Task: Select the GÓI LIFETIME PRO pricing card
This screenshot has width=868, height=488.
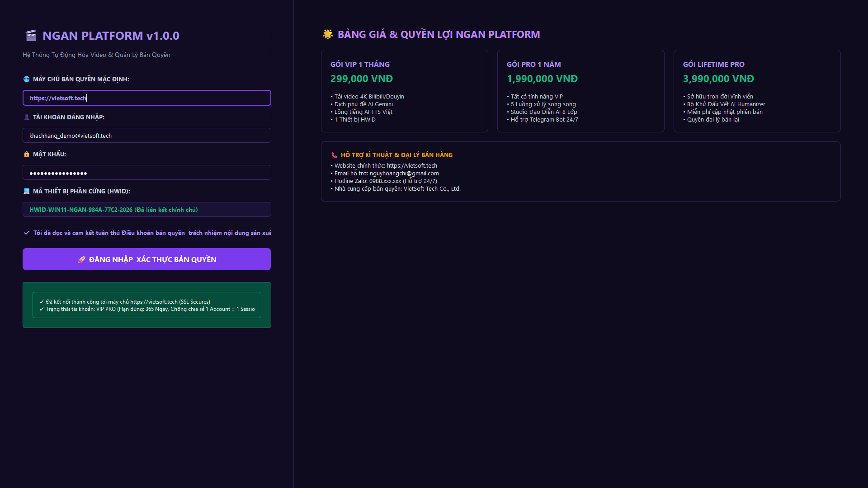Action: click(x=757, y=91)
